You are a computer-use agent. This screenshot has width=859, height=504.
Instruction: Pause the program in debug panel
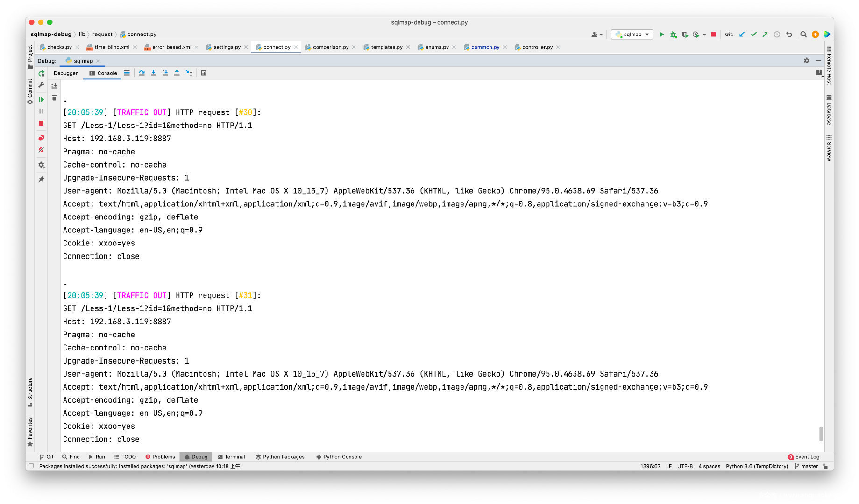coord(41,111)
